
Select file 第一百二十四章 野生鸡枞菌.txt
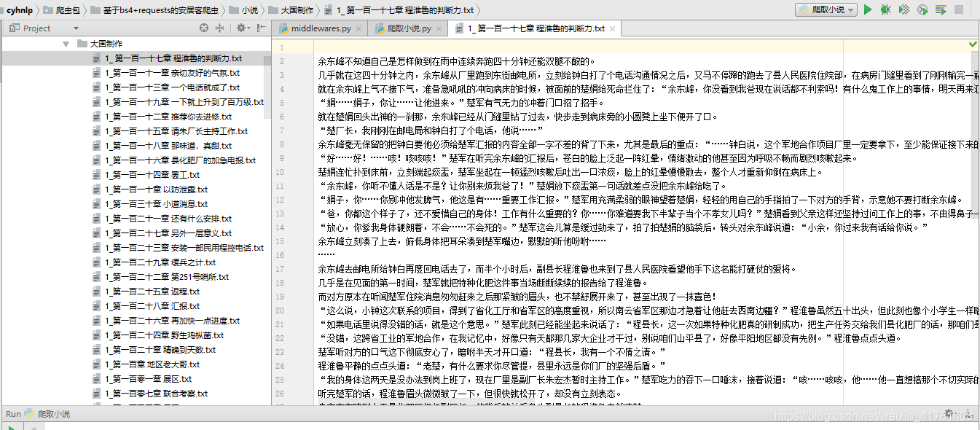pyautogui.click(x=159, y=335)
